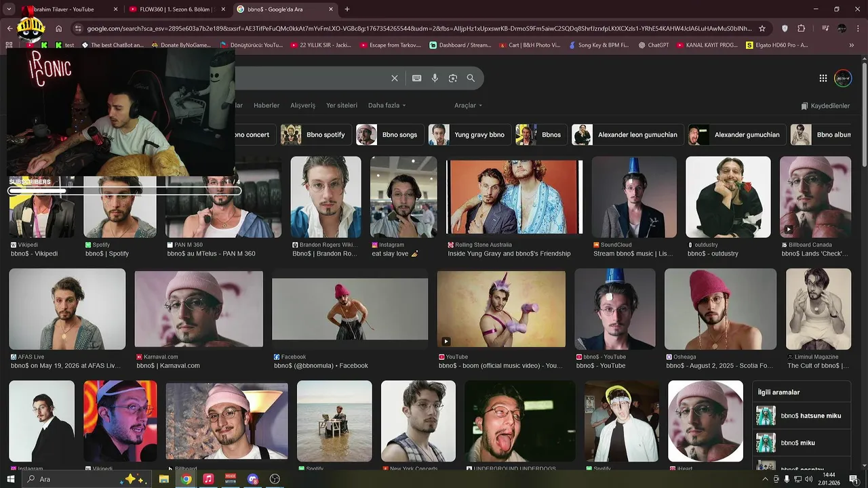
Task: Clear the Google search box with X
Action: tap(395, 78)
